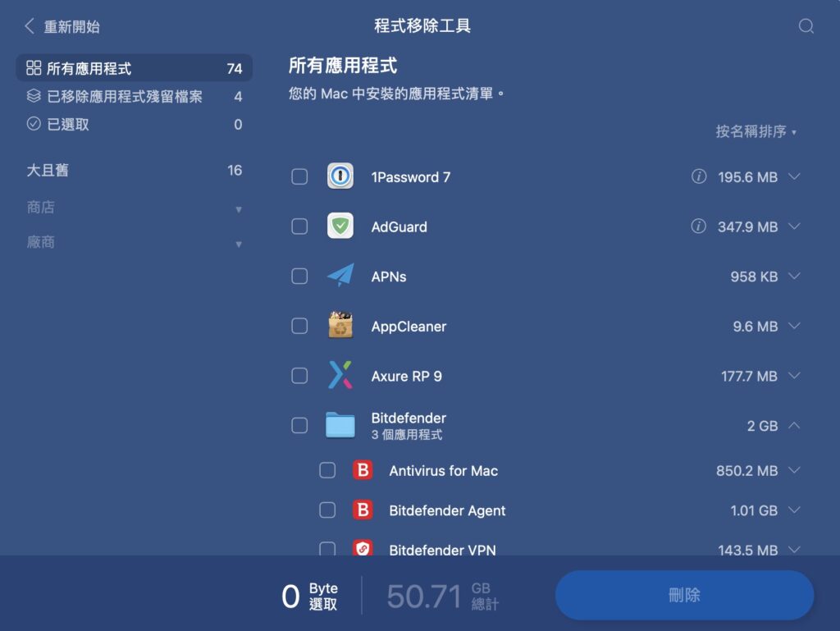This screenshot has height=631, width=840.
Task: Tick the AppCleaner checkbox
Action: (299, 326)
